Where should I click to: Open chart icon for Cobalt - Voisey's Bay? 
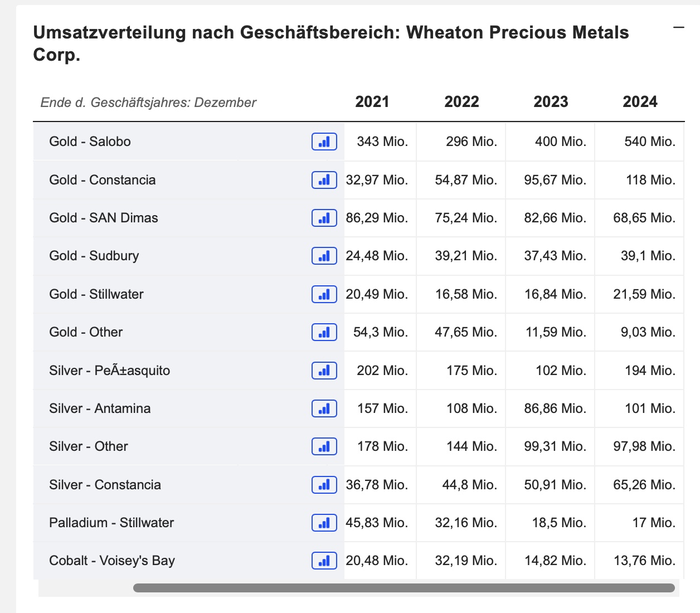coord(324,561)
